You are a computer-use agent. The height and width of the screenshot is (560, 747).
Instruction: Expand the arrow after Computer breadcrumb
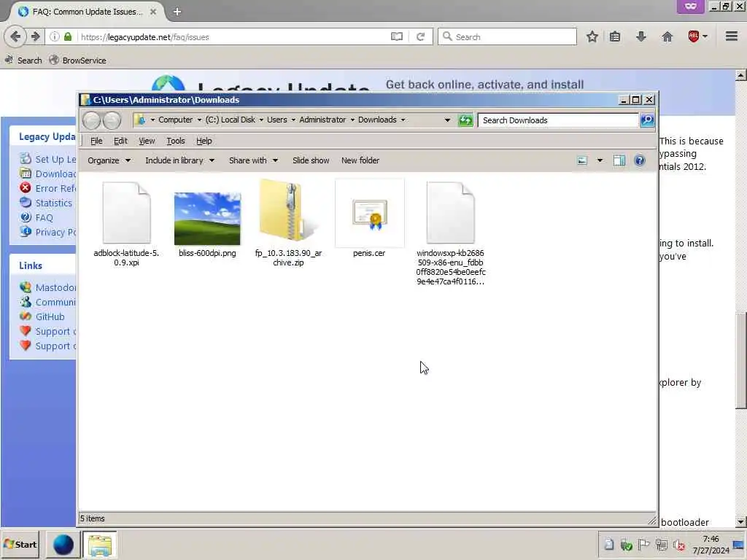tap(199, 120)
